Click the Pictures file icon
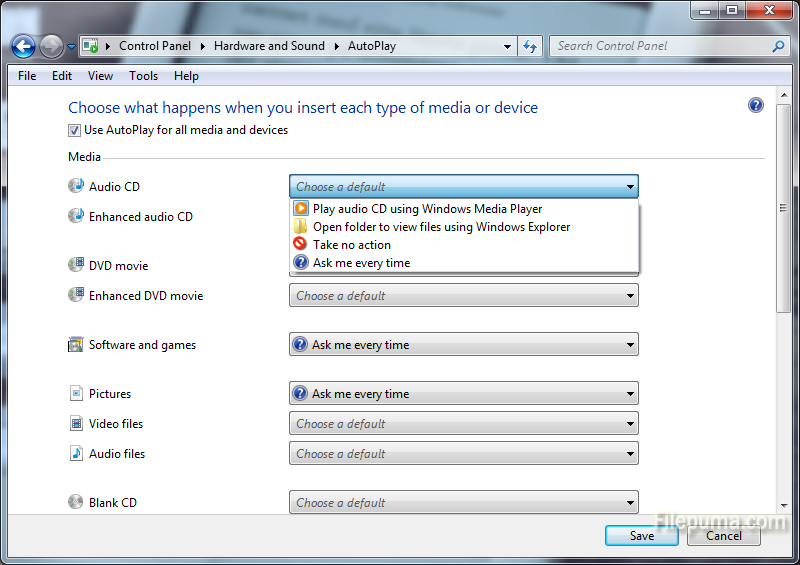This screenshot has width=800, height=565. (76, 394)
